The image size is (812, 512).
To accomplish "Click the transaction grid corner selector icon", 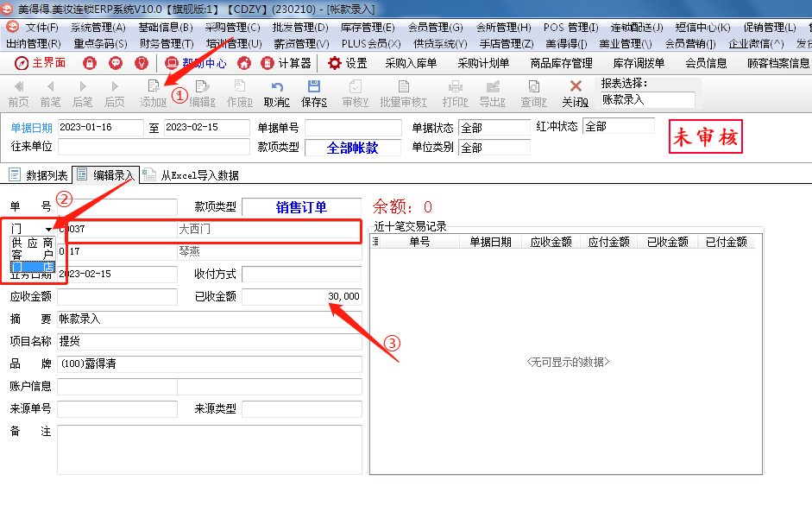I will tap(375, 242).
